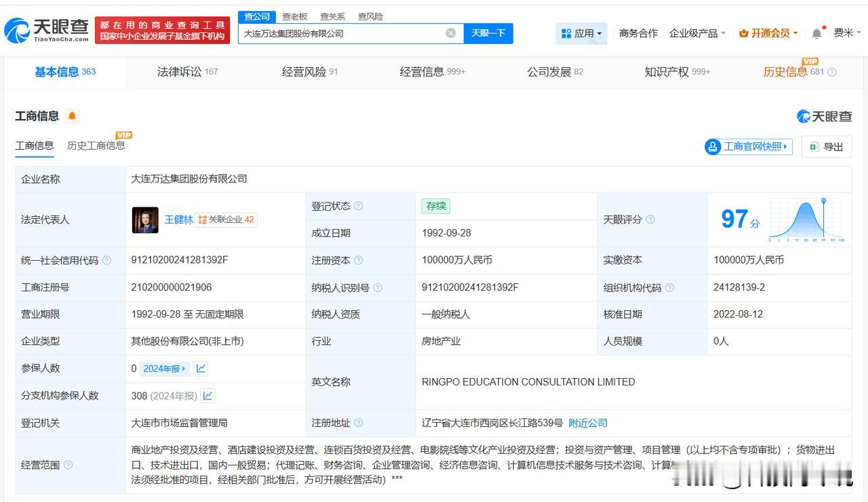Click the help icon beside 经营范围

coord(68,465)
